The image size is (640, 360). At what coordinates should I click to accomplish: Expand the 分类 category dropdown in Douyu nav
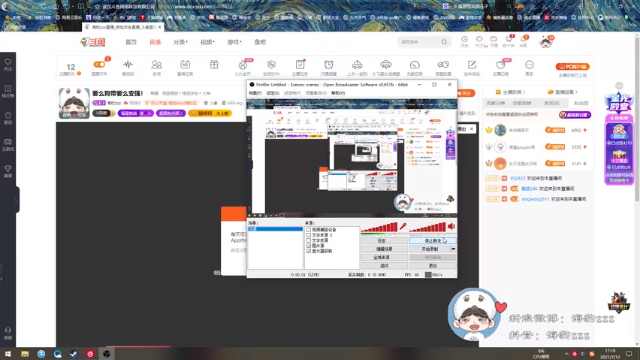coord(180,42)
